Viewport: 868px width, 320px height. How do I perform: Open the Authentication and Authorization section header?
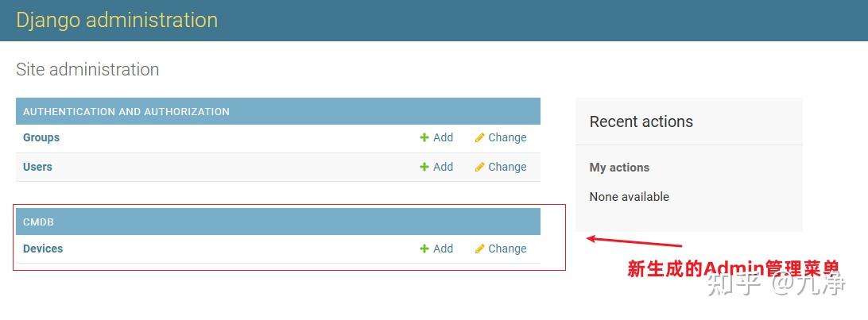coord(126,112)
